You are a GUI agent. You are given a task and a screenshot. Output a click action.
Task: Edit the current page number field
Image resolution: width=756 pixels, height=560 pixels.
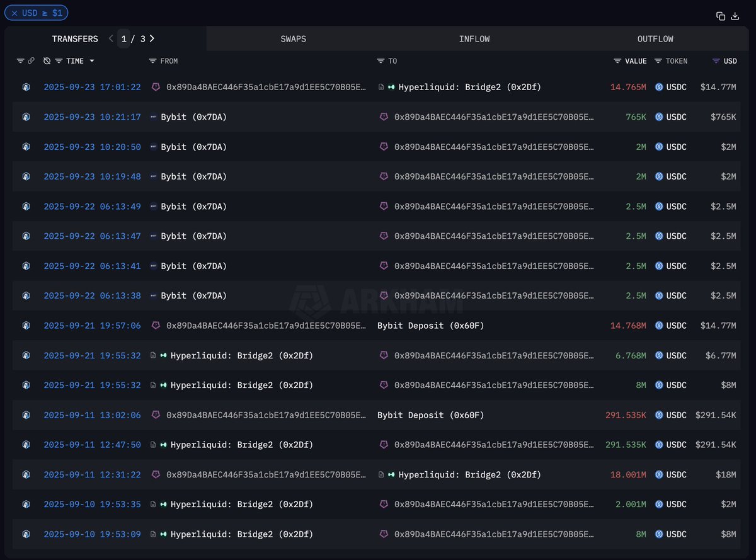tap(124, 39)
